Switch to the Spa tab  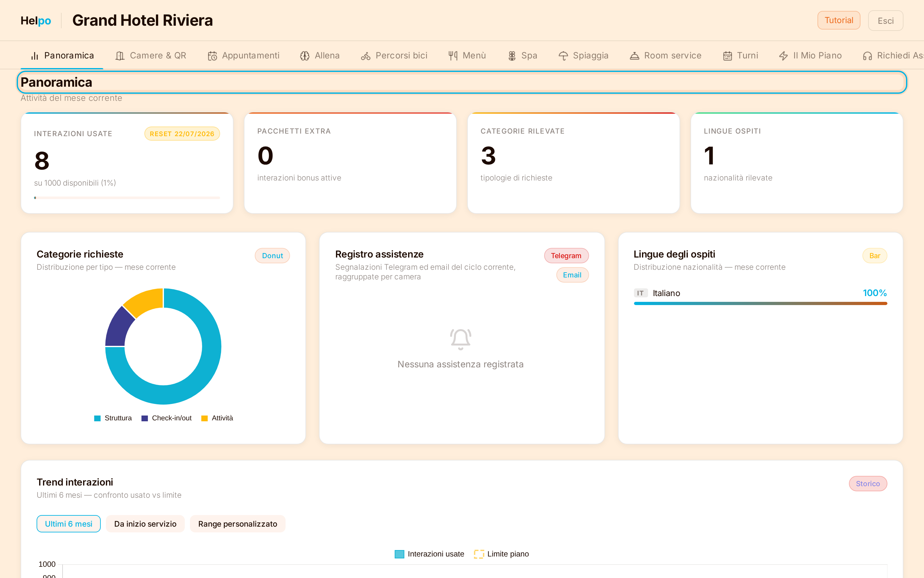point(523,56)
